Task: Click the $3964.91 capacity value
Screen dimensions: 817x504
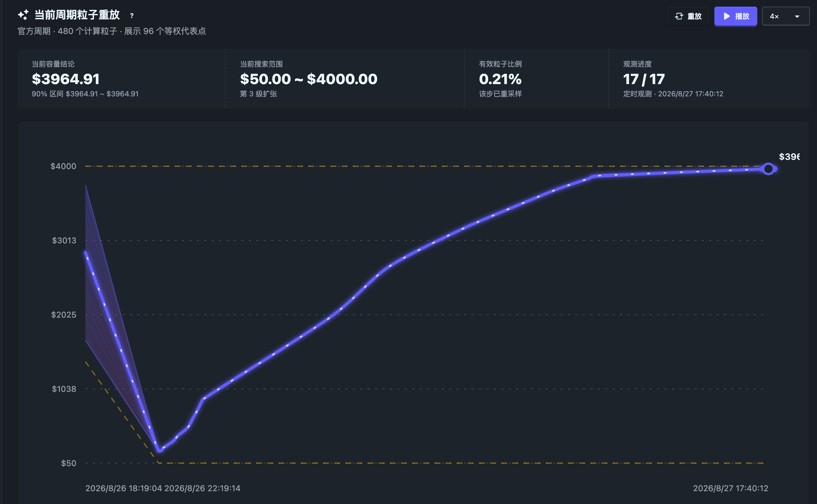Action: 66,79
